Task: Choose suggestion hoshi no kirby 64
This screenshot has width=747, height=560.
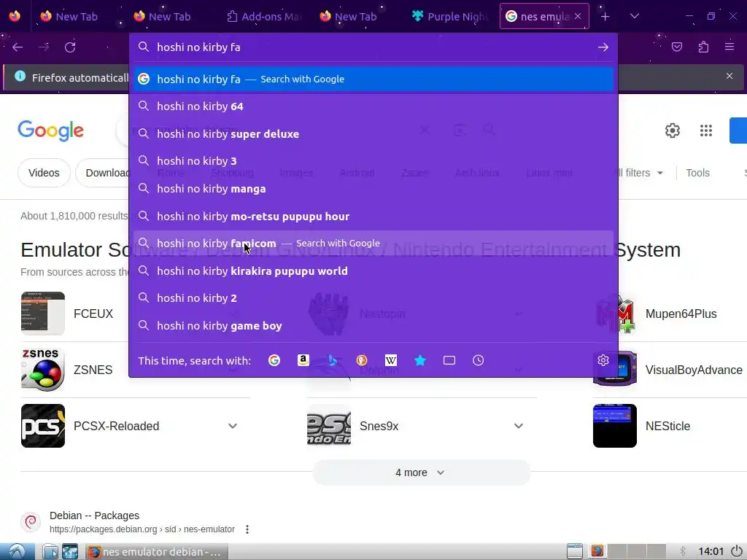Action: coord(373,106)
